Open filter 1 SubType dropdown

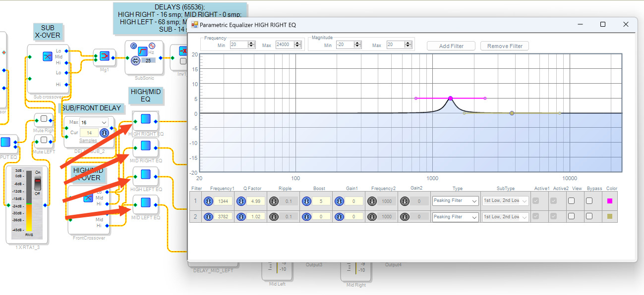click(x=505, y=201)
